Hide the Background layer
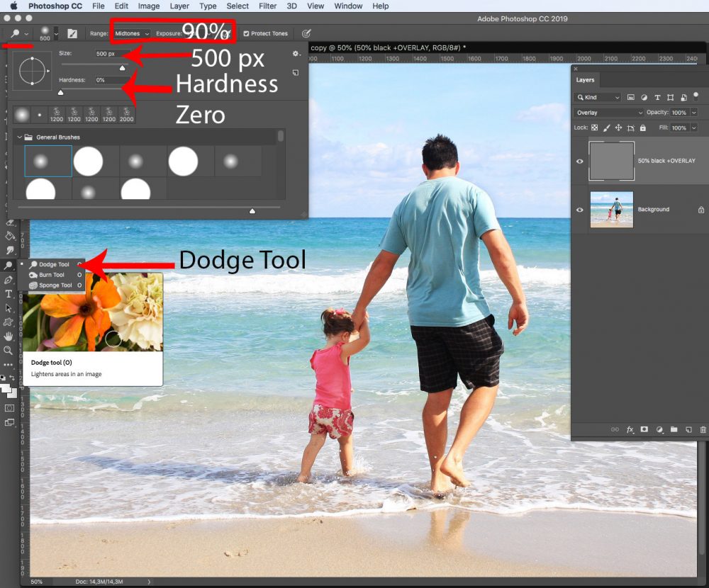Viewport: 709px width, 588px height. click(580, 210)
